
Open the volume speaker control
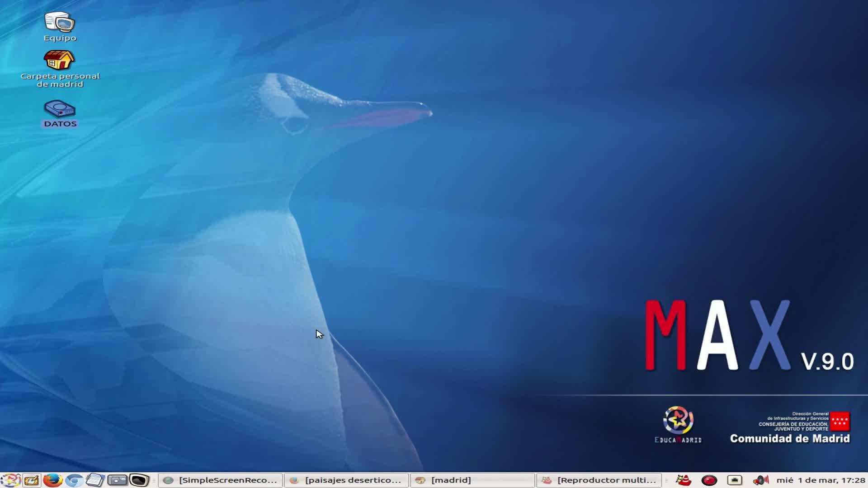(x=761, y=480)
